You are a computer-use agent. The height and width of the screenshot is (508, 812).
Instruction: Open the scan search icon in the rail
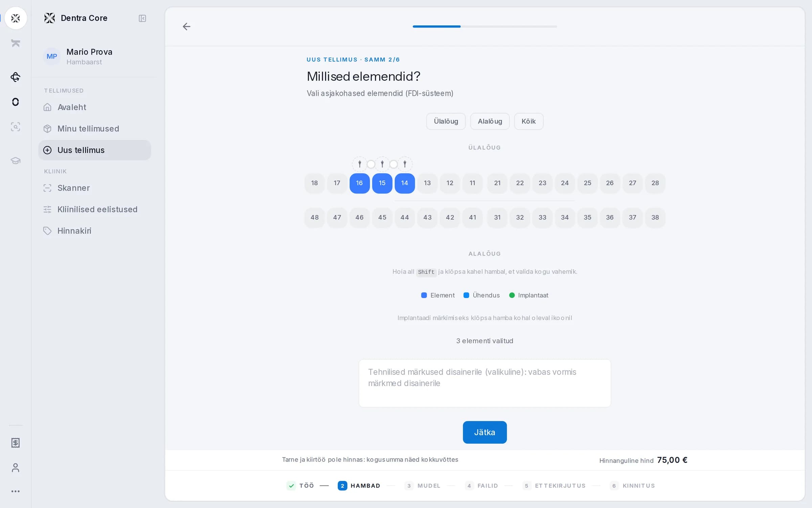16,127
